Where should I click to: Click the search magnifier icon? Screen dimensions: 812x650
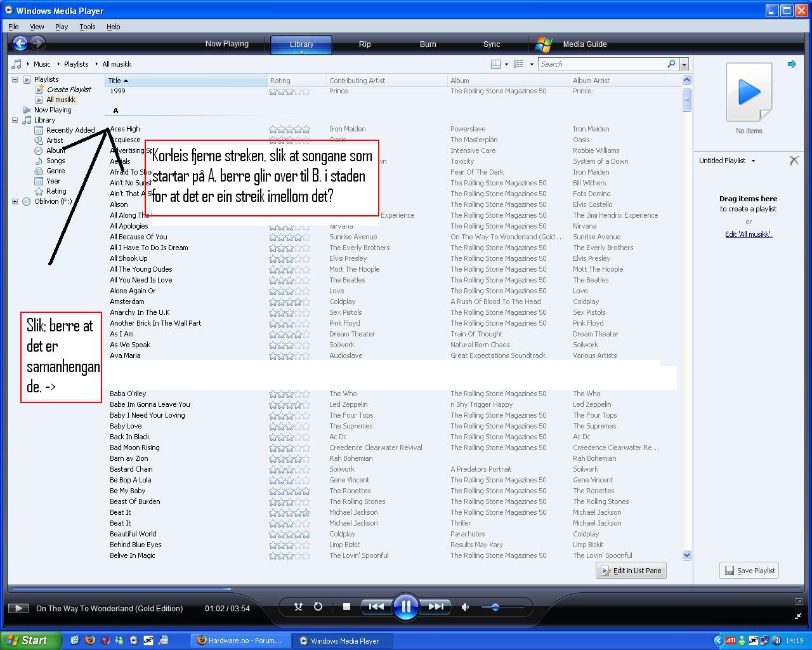[x=671, y=64]
